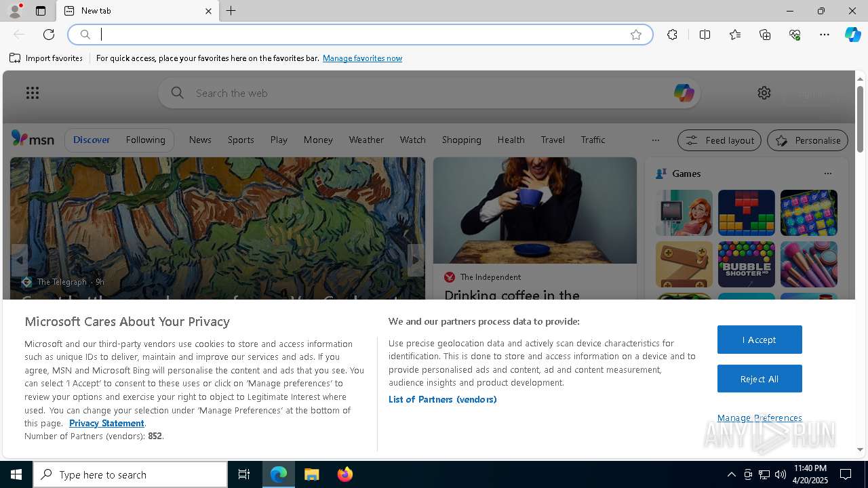Open the notification center
Image resolution: width=868 pixels, height=488 pixels.
click(x=846, y=474)
